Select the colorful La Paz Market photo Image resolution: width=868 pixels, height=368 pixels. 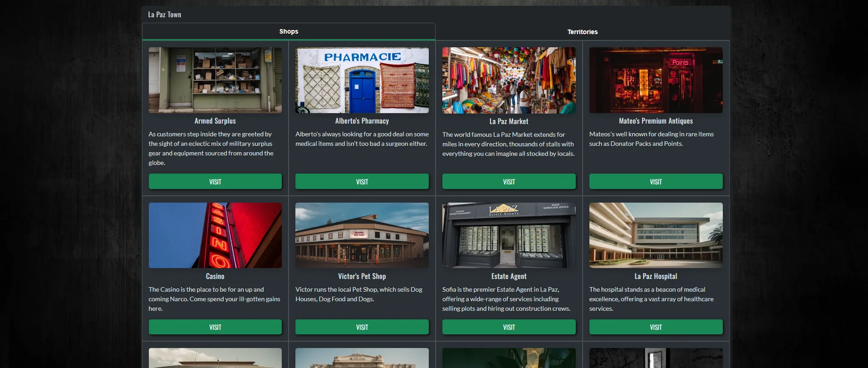509,80
